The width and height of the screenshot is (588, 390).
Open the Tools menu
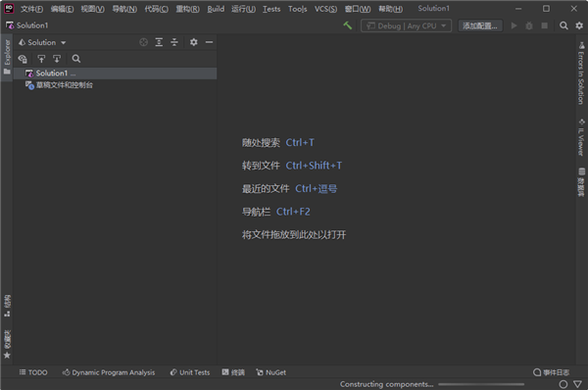click(x=297, y=9)
